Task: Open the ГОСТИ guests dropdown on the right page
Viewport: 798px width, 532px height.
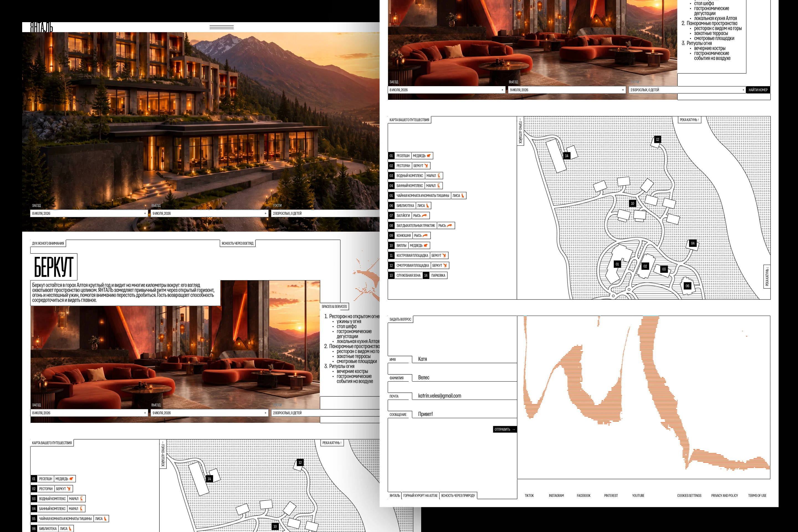Action: coord(687,90)
